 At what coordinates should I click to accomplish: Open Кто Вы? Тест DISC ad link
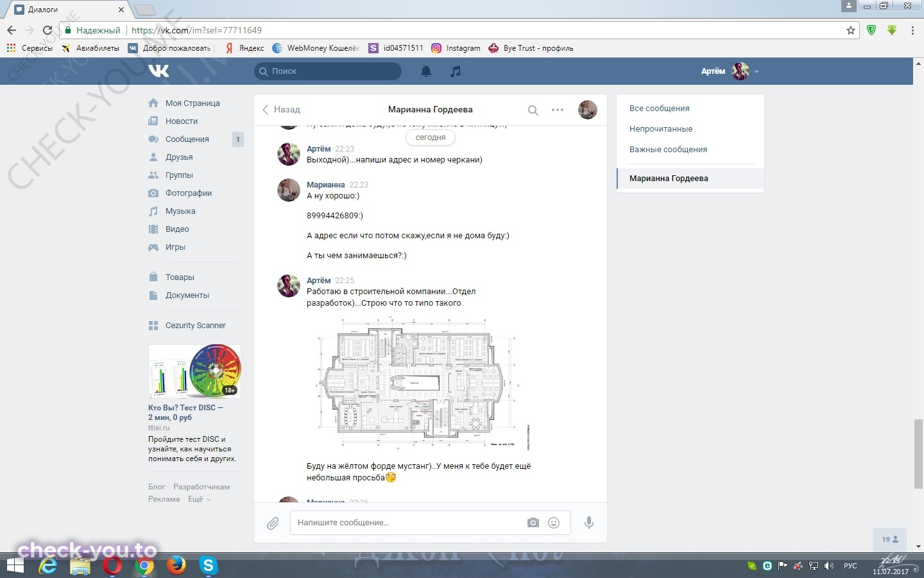[x=185, y=412]
